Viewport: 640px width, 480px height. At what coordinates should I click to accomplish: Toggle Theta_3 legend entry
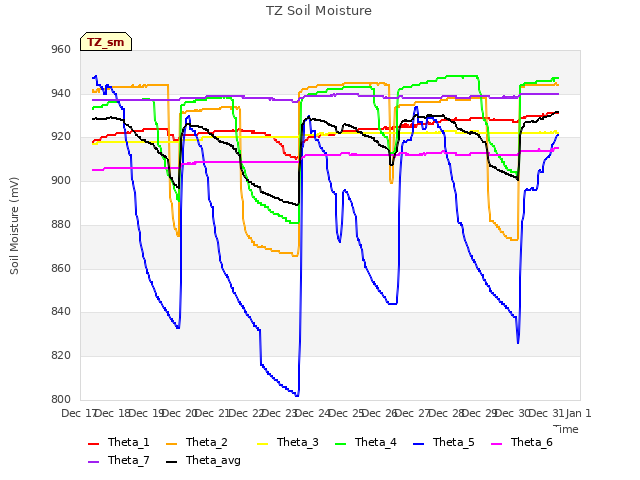288,442
